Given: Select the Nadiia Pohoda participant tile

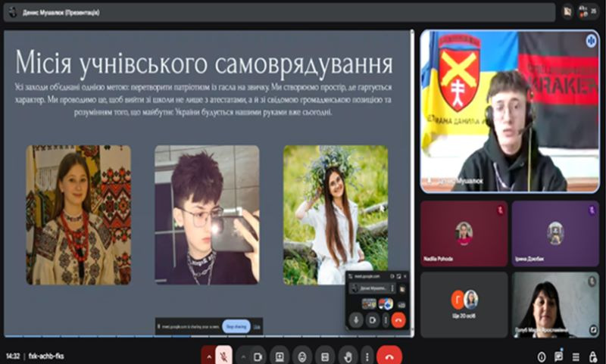Looking at the screenshot, I should [464, 233].
